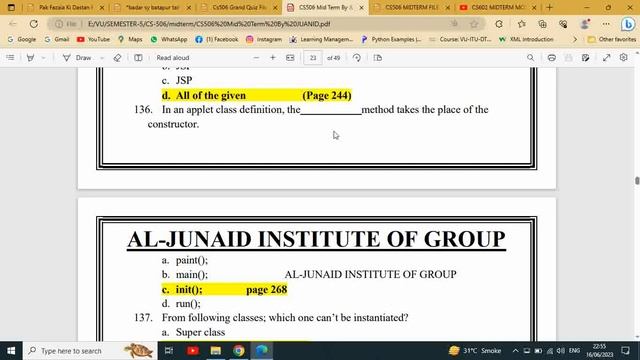This screenshot has height=360, width=640.
Task: Show more favorites bar items chevron
Action: pos(575,39)
